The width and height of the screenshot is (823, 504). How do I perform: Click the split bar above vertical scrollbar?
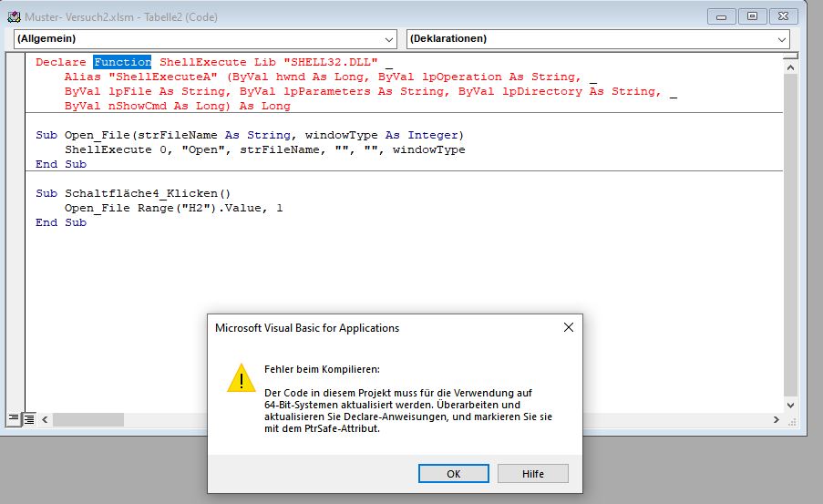790,56
